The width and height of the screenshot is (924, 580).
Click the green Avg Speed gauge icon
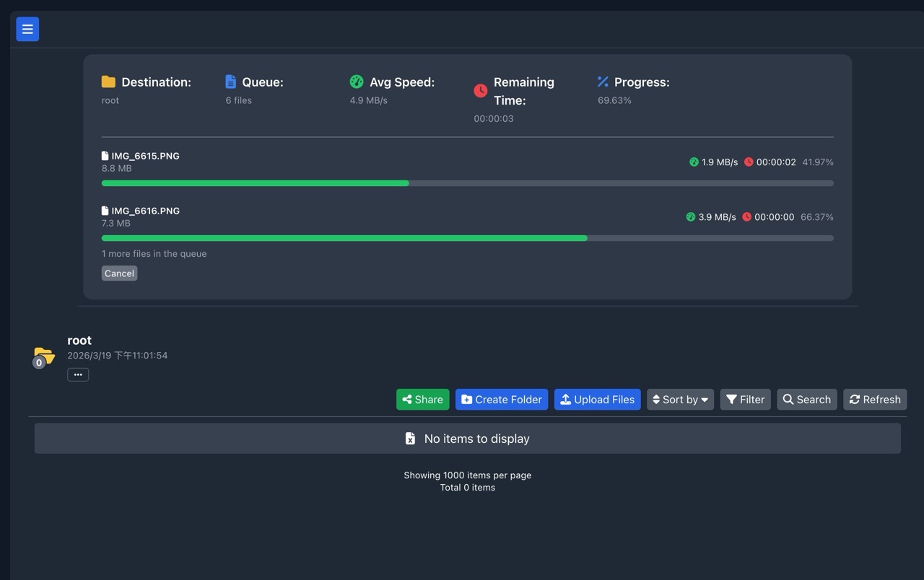click(x=357, y=82)
